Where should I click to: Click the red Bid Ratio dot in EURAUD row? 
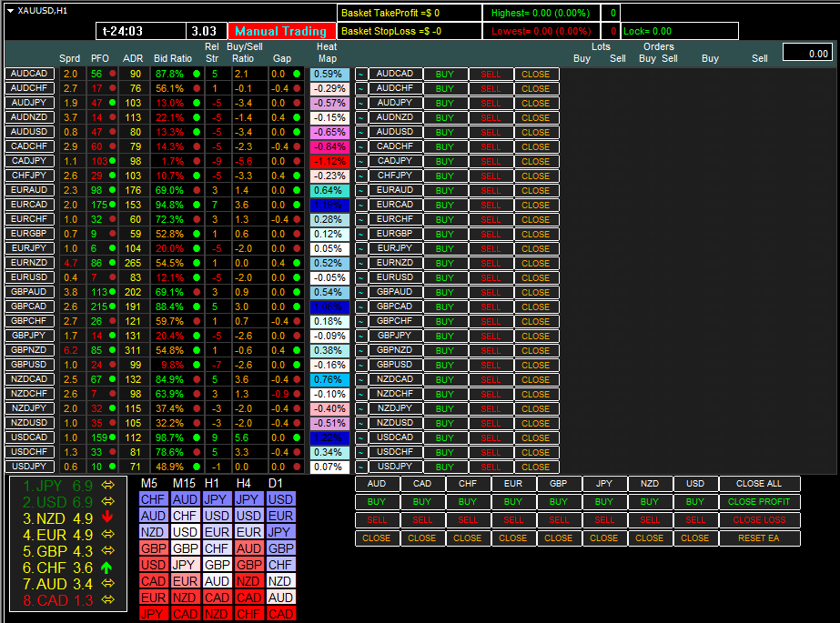tap(197, 190)
